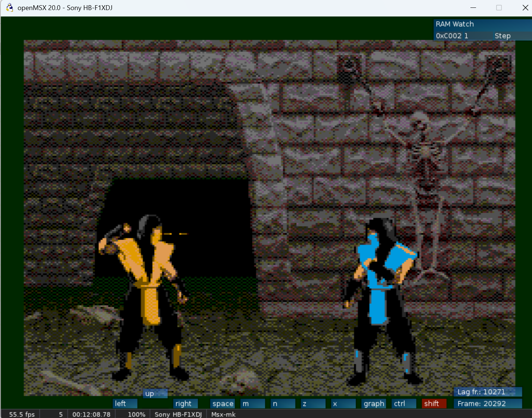Click the 'x' key indicator

(343, 403)
